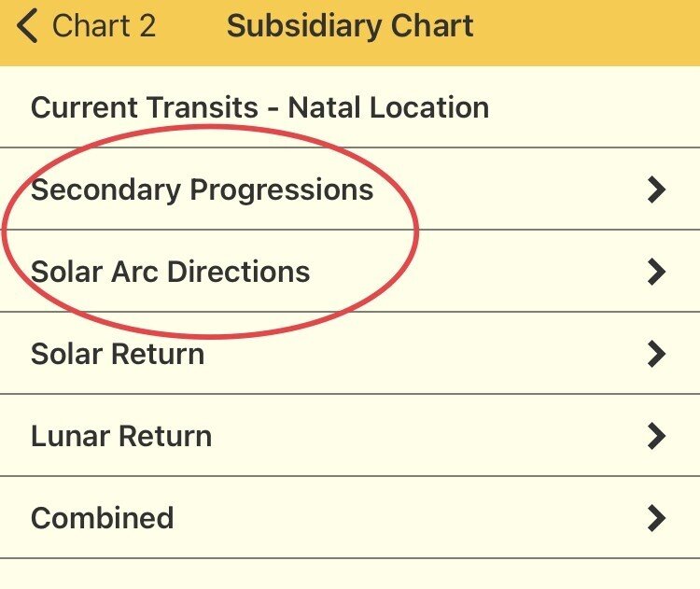The height and width of the screenshot is (589, 700).
Task: Click the Solar Return chevron arrow
Action: (657, 355)
